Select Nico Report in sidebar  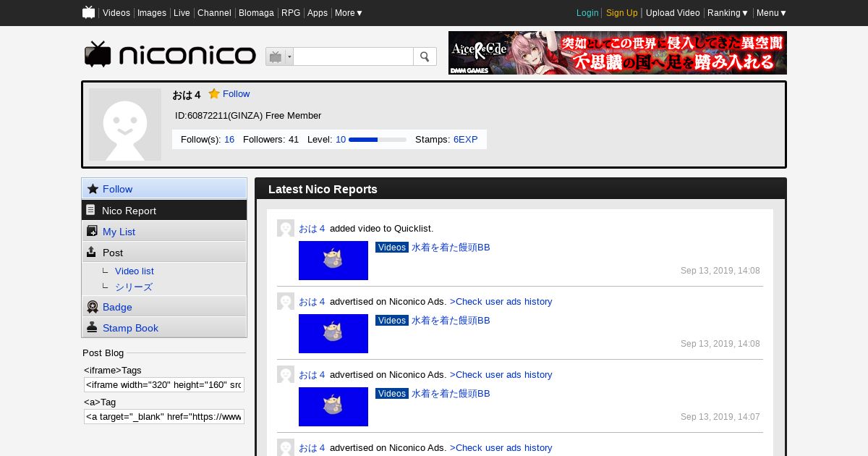pyautogui.click(x=164, y=210)
